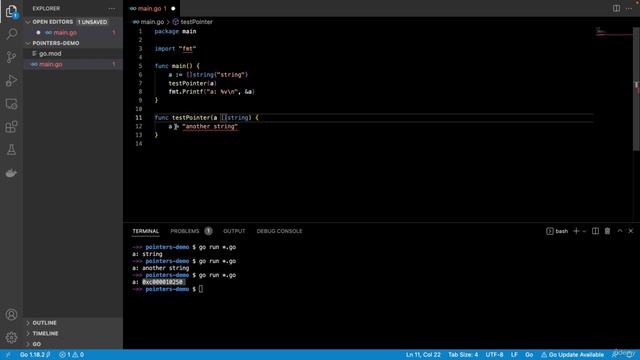Click Go Update Available notification

pos(572,355)
